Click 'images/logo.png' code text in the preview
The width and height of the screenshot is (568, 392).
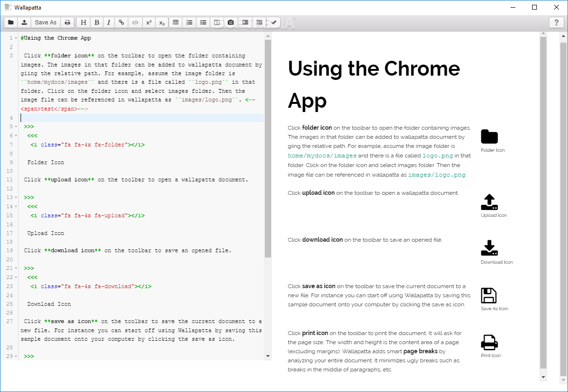(x=437, y=175)
